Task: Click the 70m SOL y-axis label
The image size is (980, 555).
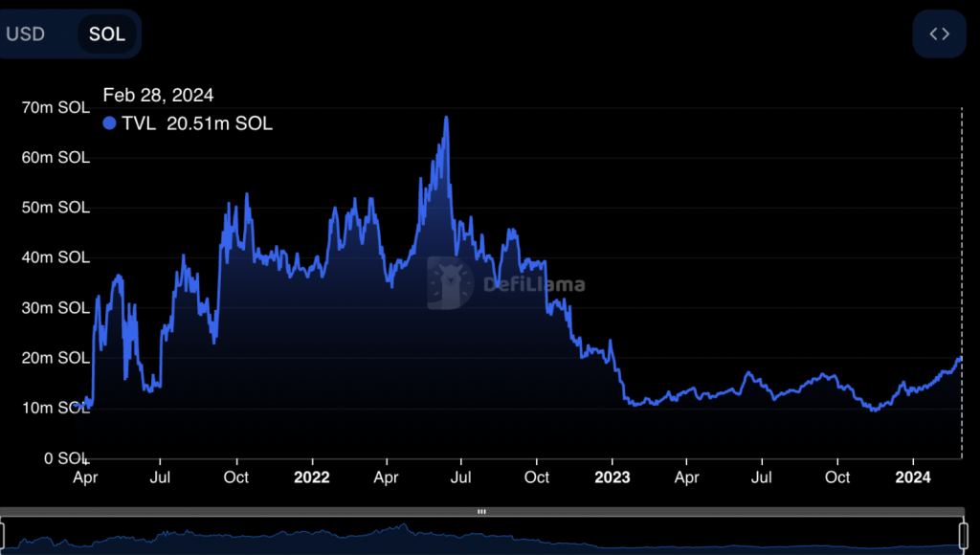Action: (x=56, y=108)
